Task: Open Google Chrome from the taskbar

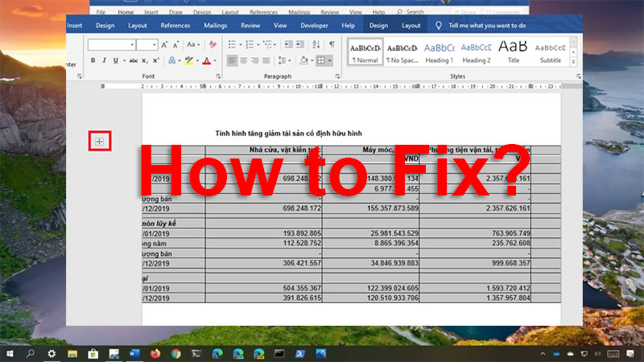Action: click(x=175, y=353)
